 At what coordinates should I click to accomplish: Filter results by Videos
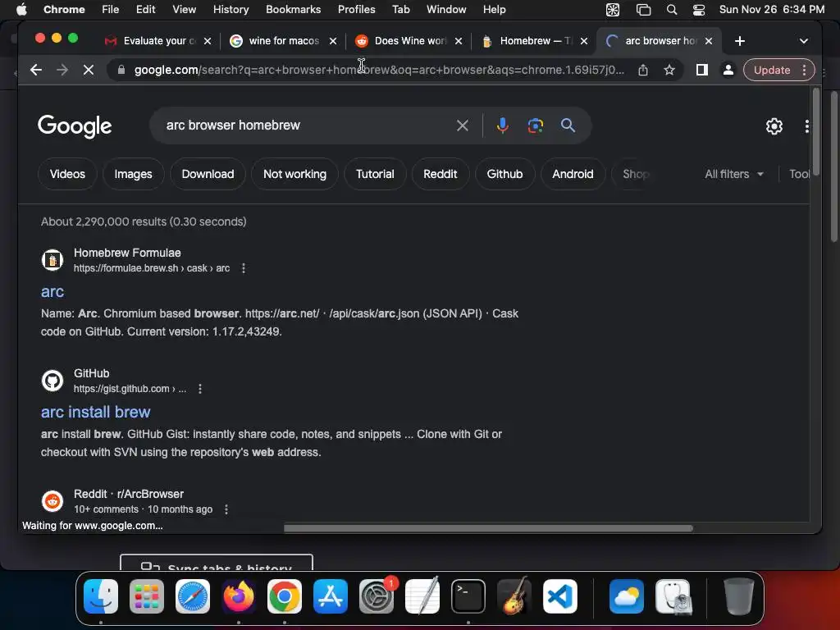67,174
